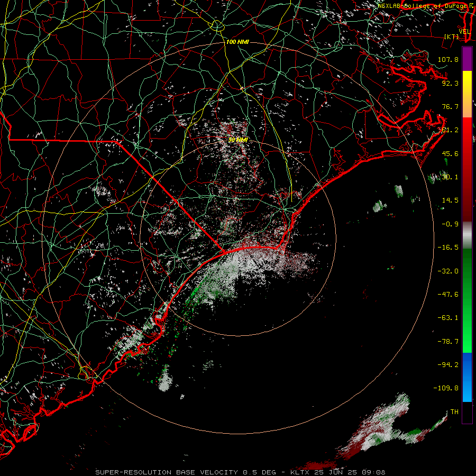
Task: Pick the red segment of velocity color bar
Action: [x=467, y=169]
